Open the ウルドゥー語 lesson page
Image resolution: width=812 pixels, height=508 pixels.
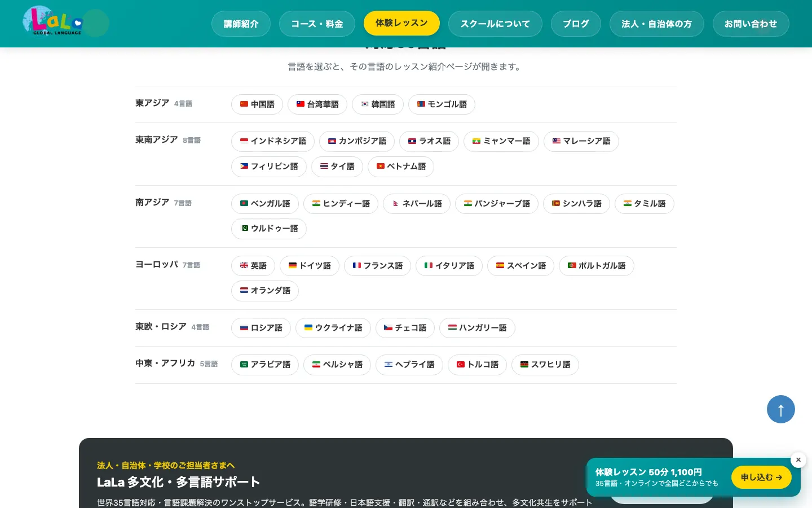[269, 229]
